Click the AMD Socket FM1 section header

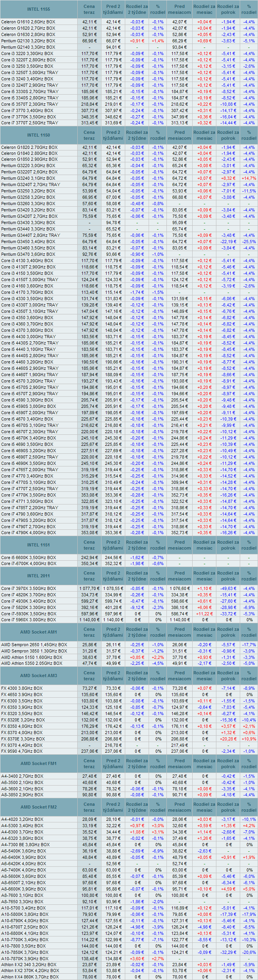pyautogui.click(x=38, y=763)
